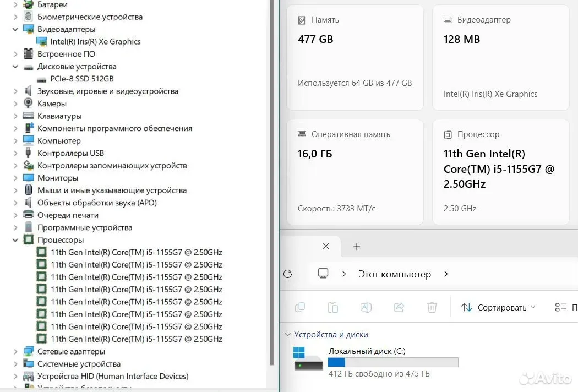
Task: Click the Контроллеры USB plug icon
Action: tap(29, 153)
